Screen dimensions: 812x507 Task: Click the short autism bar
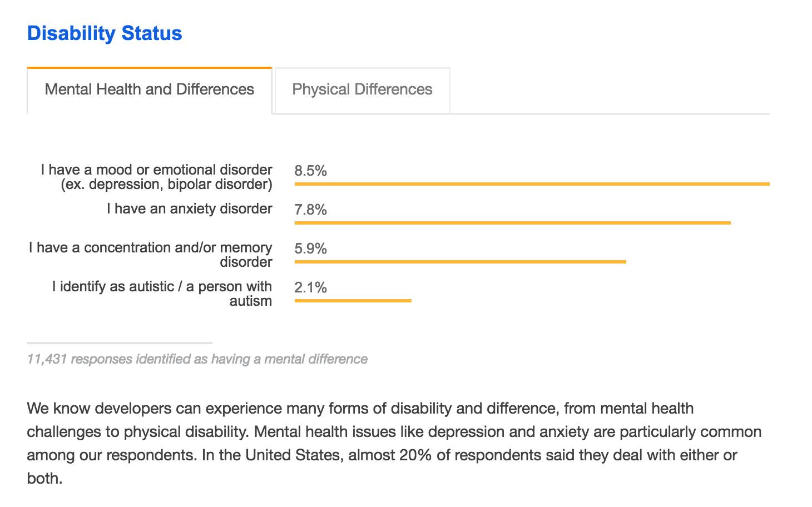point(353,301)
